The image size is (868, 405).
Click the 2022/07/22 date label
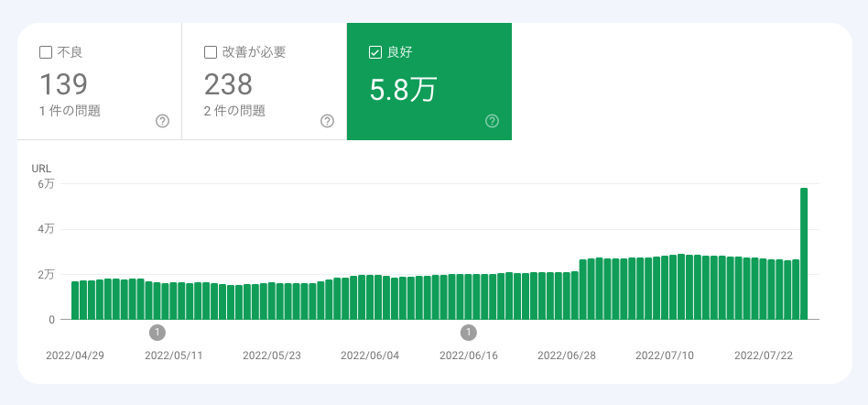[x=764, y=356]
